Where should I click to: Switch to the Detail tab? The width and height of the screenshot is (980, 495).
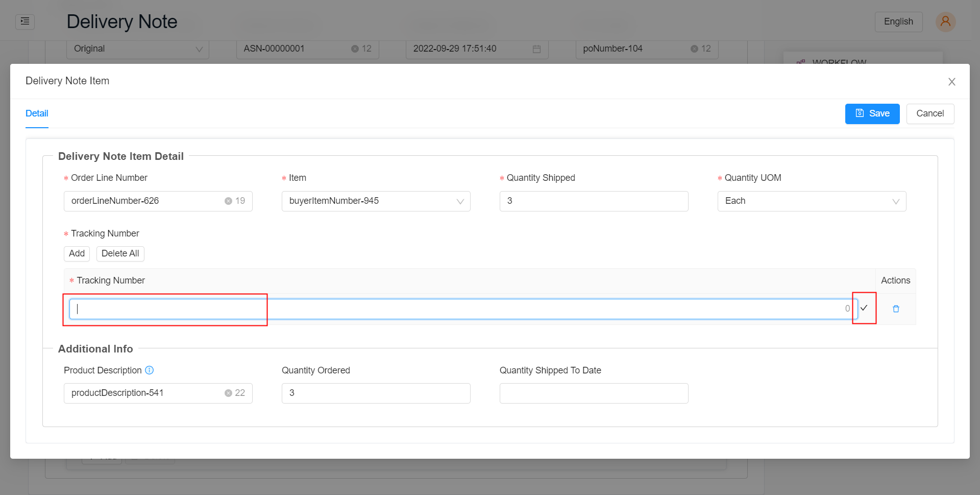click(36, 113)
